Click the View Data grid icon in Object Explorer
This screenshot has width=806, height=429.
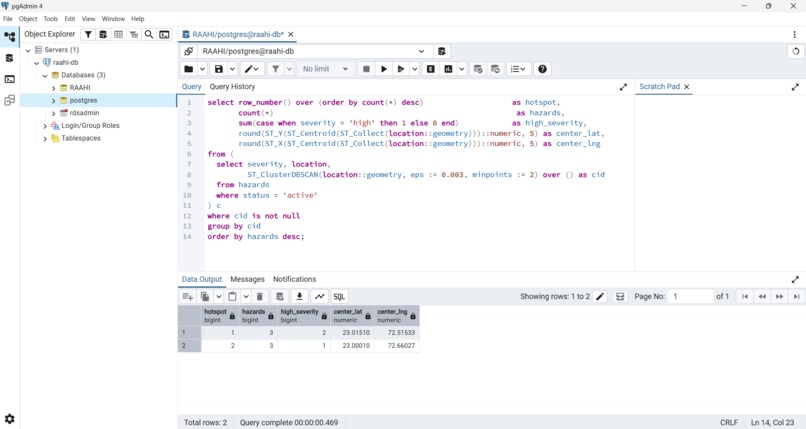[118, 34]
